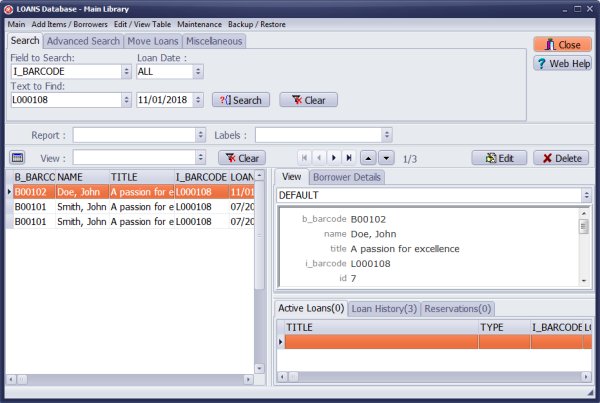This screenshot has width=600, height=403.
Task: Click TYPE column header in Active Loans
Action: (x=504, y=327)
